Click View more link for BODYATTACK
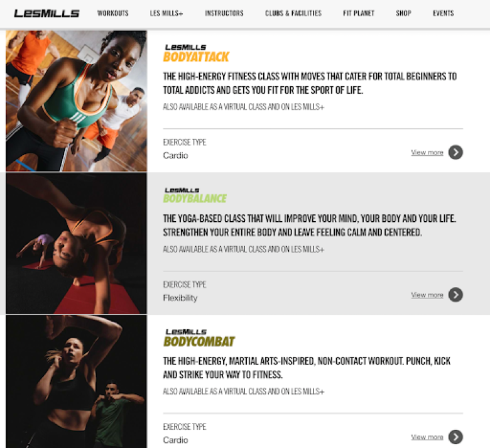The image size is (490, 448). coord(427,153)
